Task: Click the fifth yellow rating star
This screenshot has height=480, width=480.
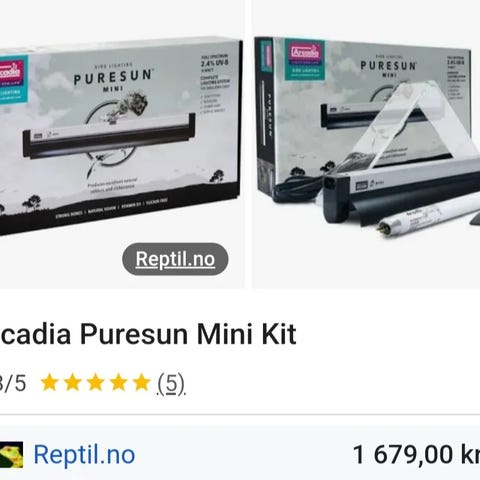Action: click(142, 382)
